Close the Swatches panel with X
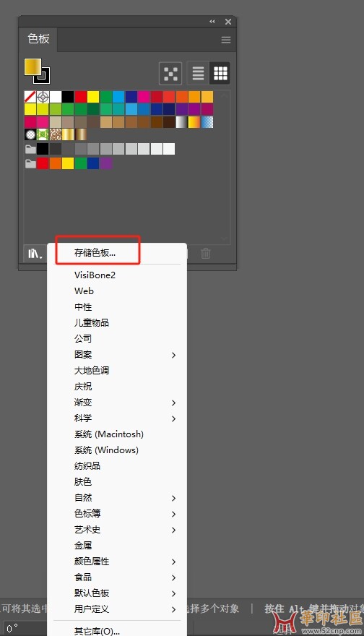The width and height of the screenshot is (364, 636). pos(228,22)
